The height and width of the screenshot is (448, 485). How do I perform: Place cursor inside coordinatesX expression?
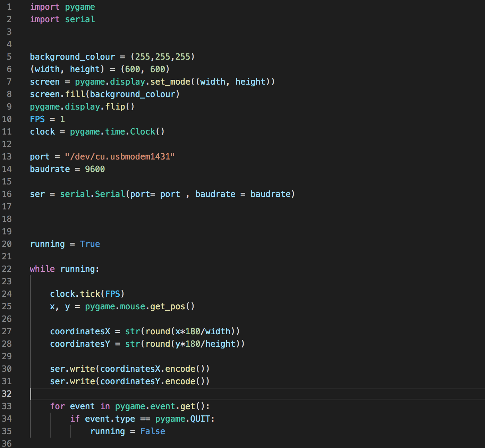[80, 331]
